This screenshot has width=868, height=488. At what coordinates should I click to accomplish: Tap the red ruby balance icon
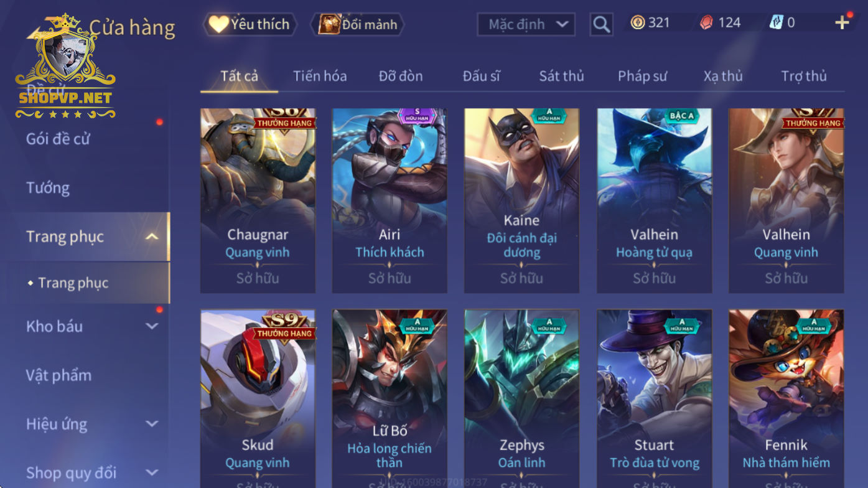(707, 23)
